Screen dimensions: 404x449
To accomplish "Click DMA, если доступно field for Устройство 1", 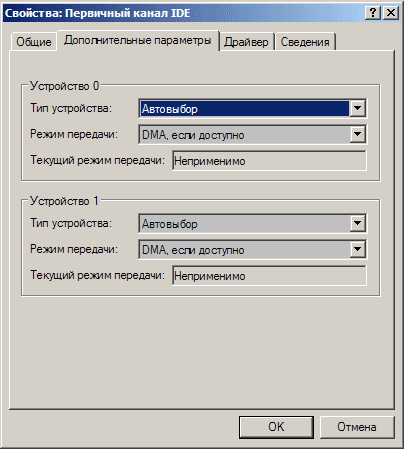I will pyautogui.click(x=252, y=250).
